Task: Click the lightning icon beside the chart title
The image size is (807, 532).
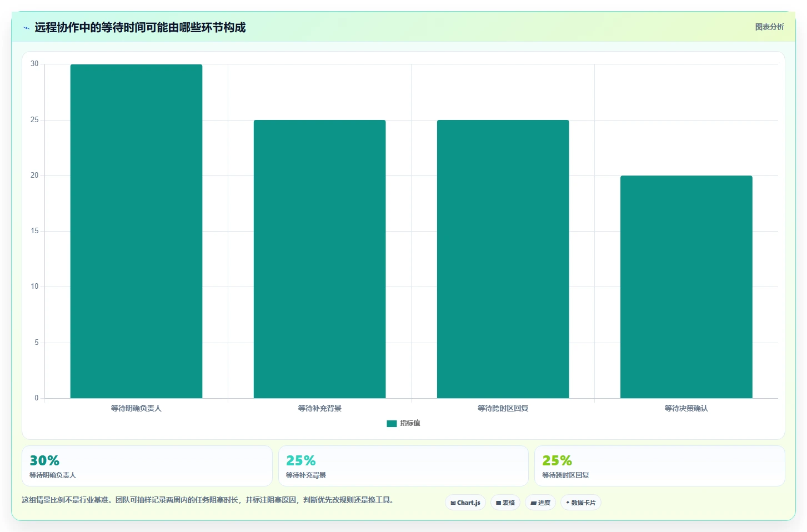Action: (26, 28)
